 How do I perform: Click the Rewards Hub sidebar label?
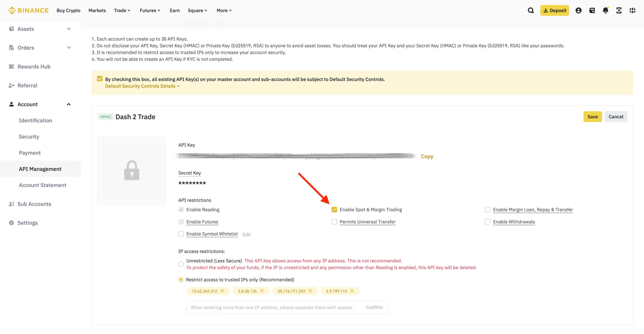coord(34,67)
